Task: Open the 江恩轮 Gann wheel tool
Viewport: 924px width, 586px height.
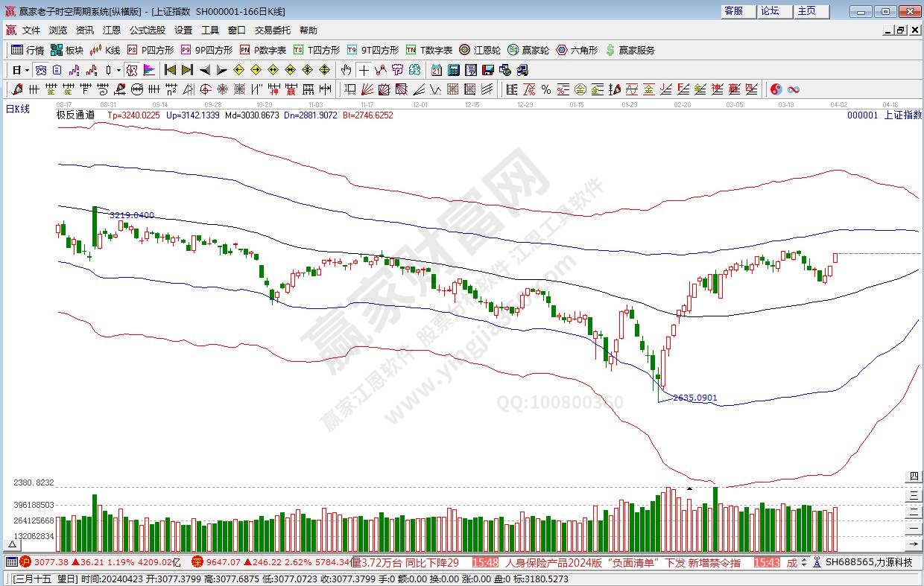Action: (480, 50)
